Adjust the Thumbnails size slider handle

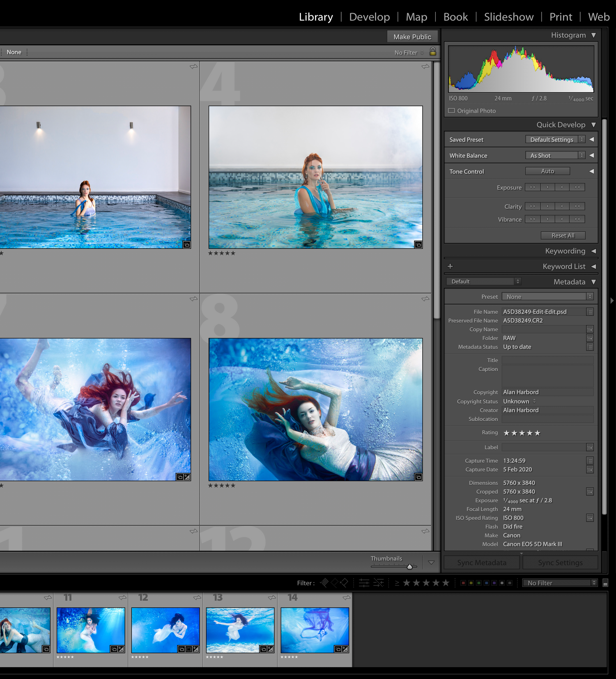[409, 567]
